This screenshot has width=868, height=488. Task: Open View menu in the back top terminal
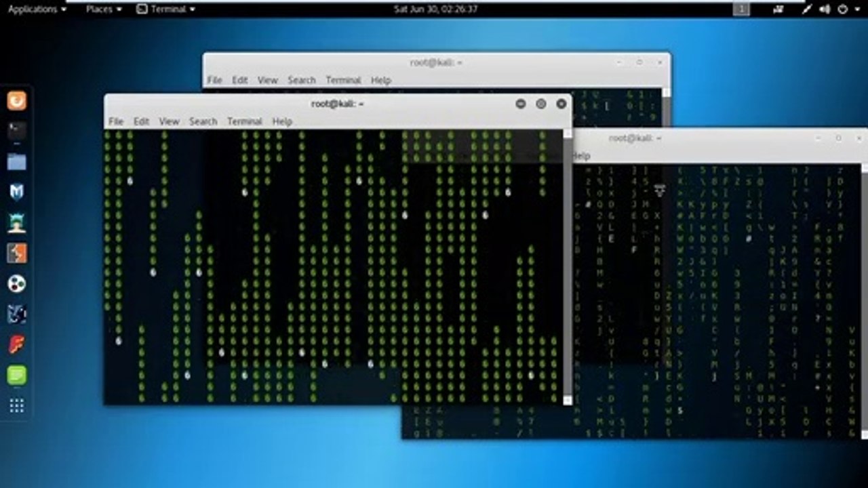coord(267,80)
